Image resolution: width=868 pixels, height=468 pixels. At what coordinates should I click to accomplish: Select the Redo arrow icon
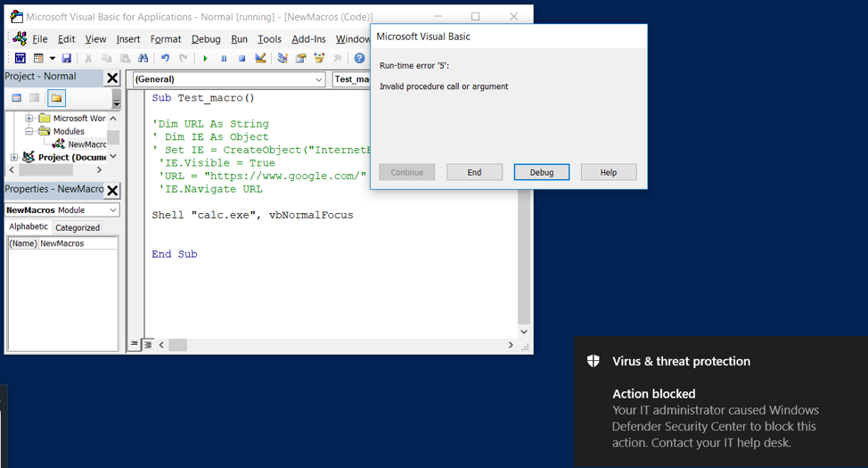tap(184, 58)
